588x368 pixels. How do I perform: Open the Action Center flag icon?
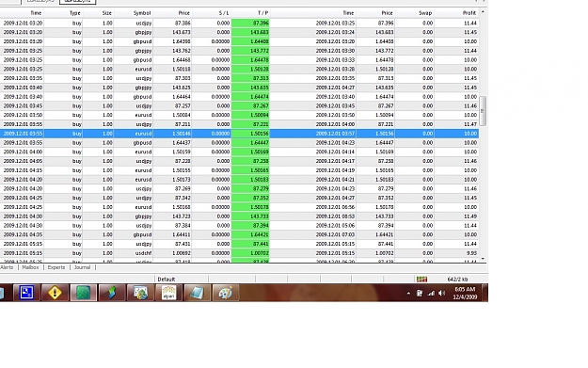[x=420, y=294]
